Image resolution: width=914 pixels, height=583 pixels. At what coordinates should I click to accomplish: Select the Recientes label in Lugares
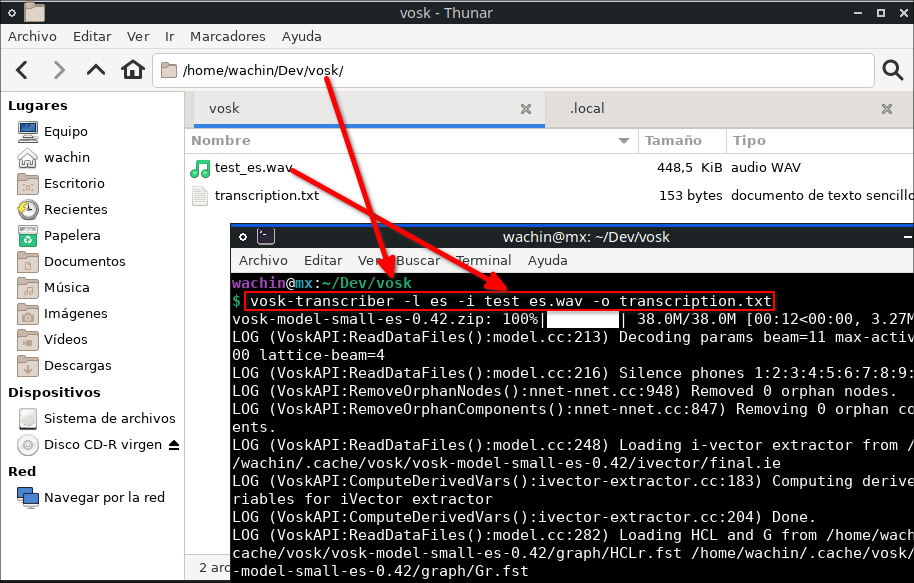(x=76, y=209)
